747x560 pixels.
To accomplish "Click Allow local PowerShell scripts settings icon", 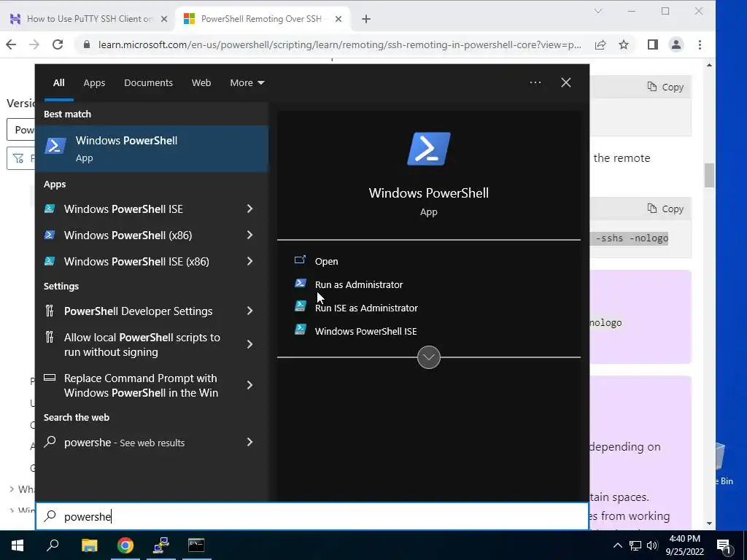I will [x=50, y=337].
